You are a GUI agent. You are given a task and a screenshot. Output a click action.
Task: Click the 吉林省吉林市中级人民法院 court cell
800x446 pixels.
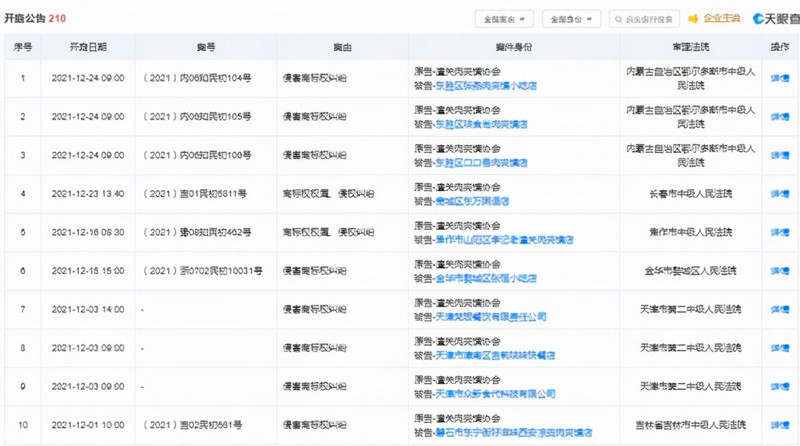coord(691,425)
